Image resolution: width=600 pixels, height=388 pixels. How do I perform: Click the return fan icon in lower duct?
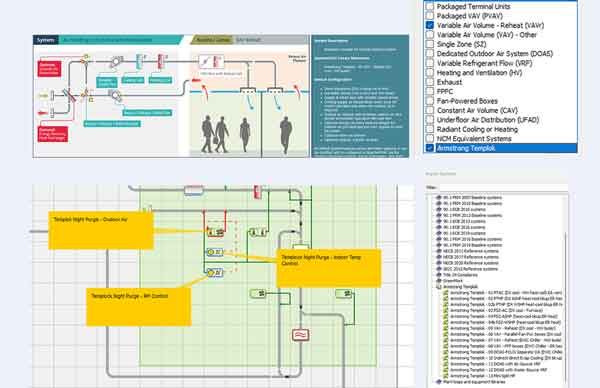pyautogui.click(x=115, y=95)
